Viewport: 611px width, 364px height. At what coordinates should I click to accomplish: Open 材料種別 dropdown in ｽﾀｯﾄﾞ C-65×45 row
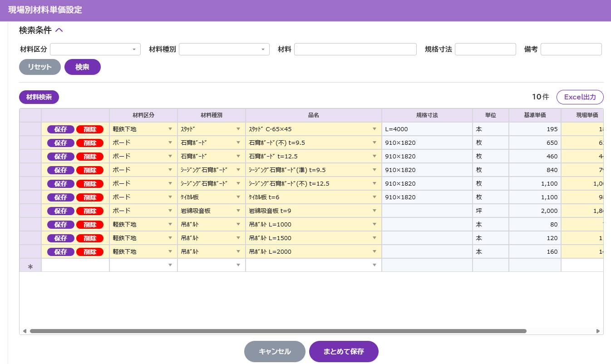point(238,129)
